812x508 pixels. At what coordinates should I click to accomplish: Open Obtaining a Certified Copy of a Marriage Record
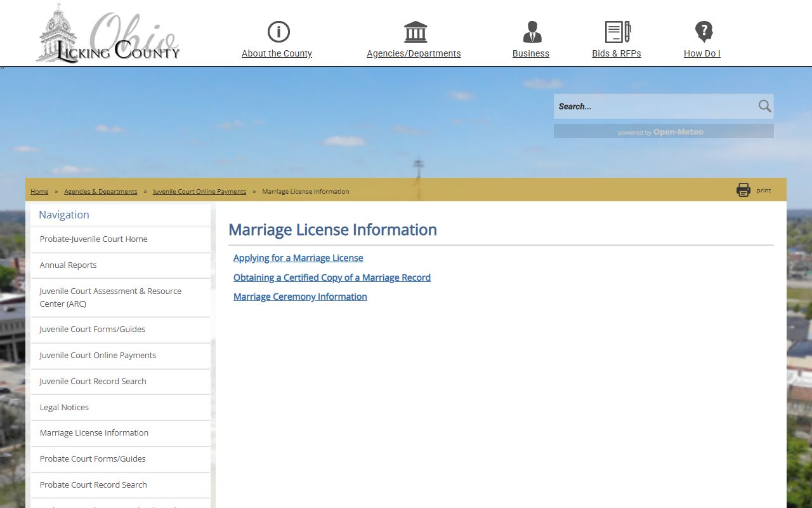point(332,277)
